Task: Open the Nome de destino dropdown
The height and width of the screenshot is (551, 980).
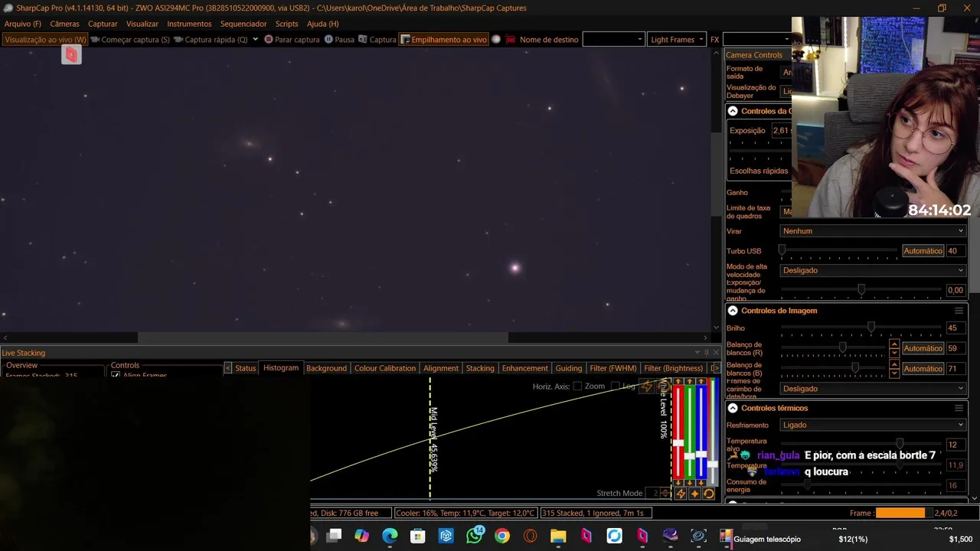Action: coord(613,40)
